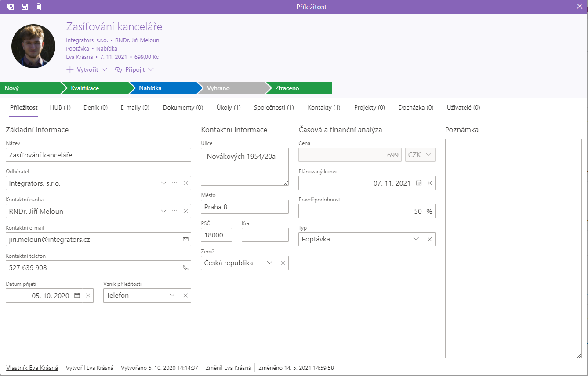The height and width of the screenshot is (376, 588).
Task: Click the save and close icon
Action: (11, 7)
